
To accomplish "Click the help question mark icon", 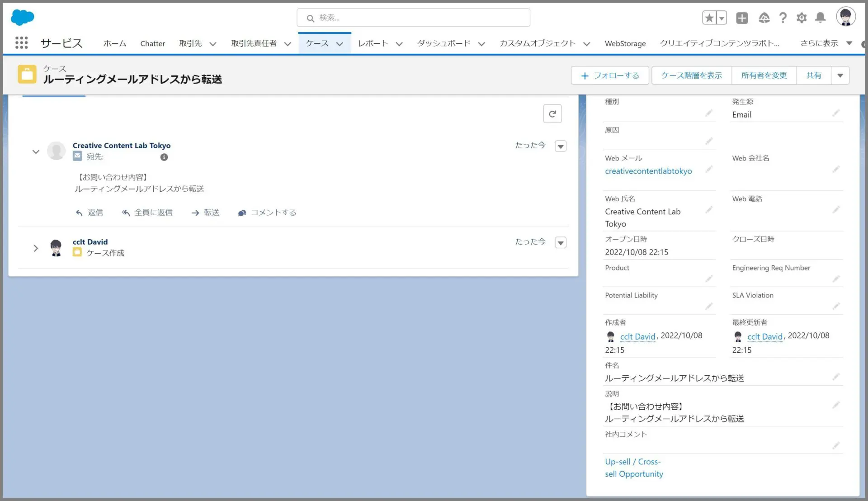I will (783, 18).
